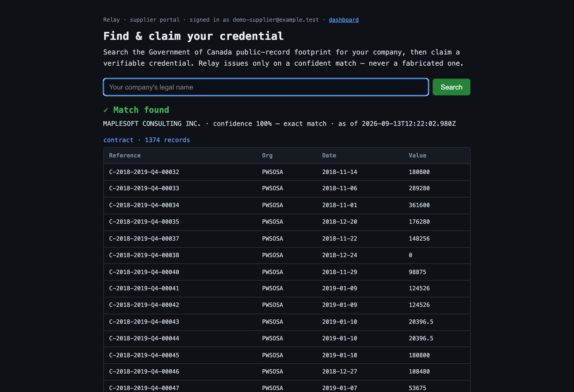Select reference C-2018-2019-Q4-00034
This screenshot has height=392, width=574.
[144, 205]
